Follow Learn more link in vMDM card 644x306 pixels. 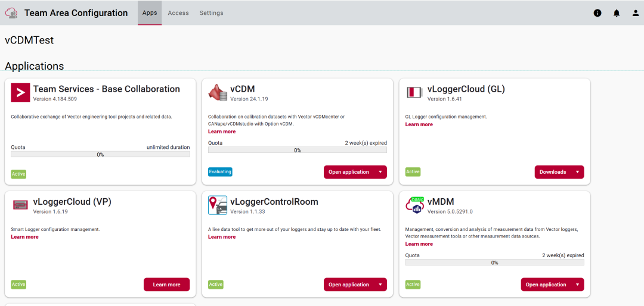(419, 244)
